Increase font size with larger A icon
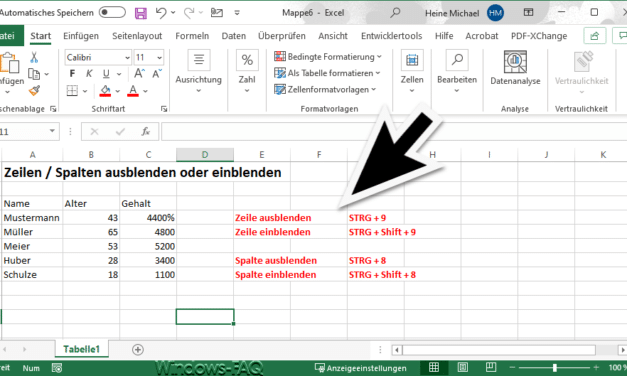 [139, 74]
